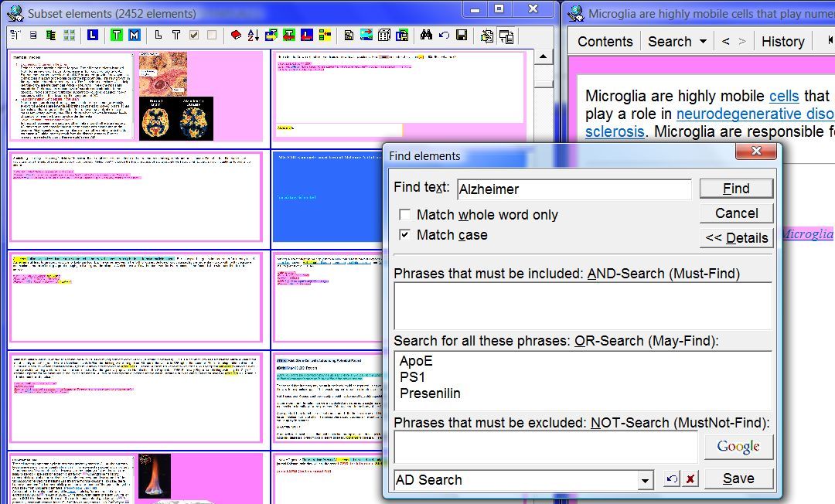Click the binoculars find icon in toolbar
Image resolution: width=835 pixels, height=504 pixels.
(x=426, y=36)
